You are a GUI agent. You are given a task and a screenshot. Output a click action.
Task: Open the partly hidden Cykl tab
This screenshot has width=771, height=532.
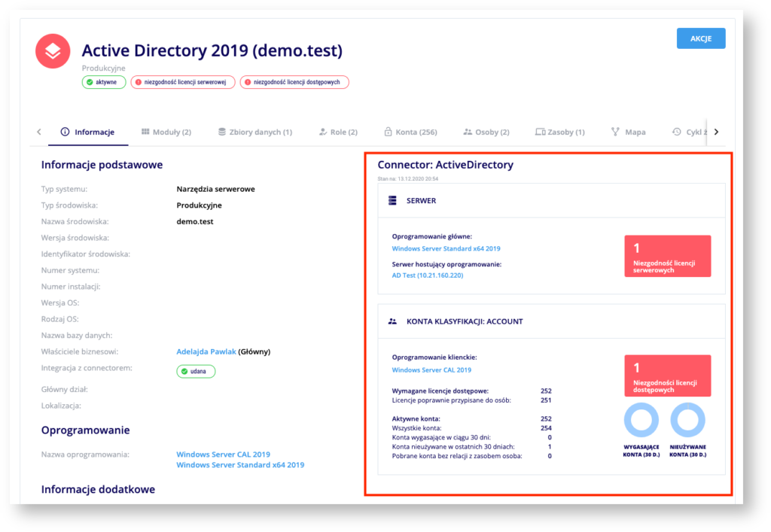[690, 132]
